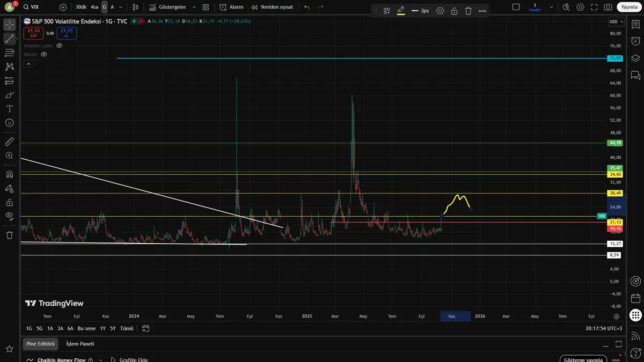Toggle visibility of Hacim indicator
Screen dimensions: 644x362
[x=44, y=54]
